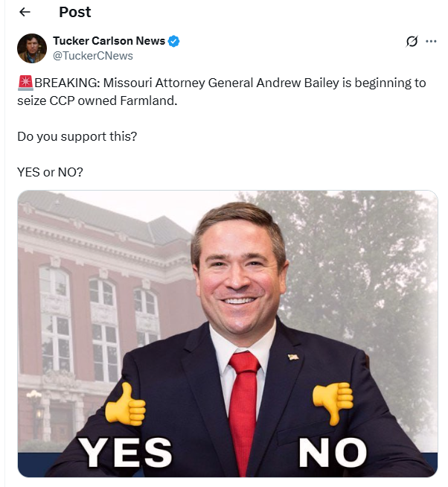Open the Grok explain post icon
Screen dimensions: 448x487
[412, 41]
